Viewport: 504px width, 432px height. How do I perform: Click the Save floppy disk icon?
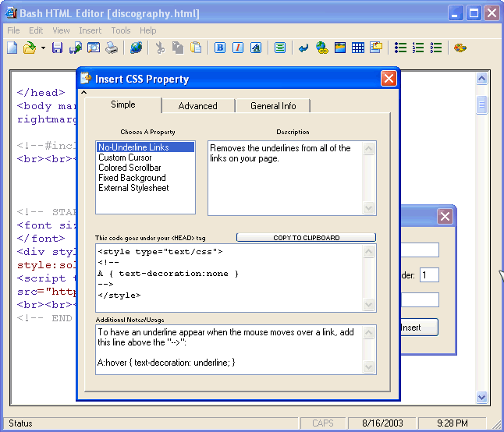58,48
